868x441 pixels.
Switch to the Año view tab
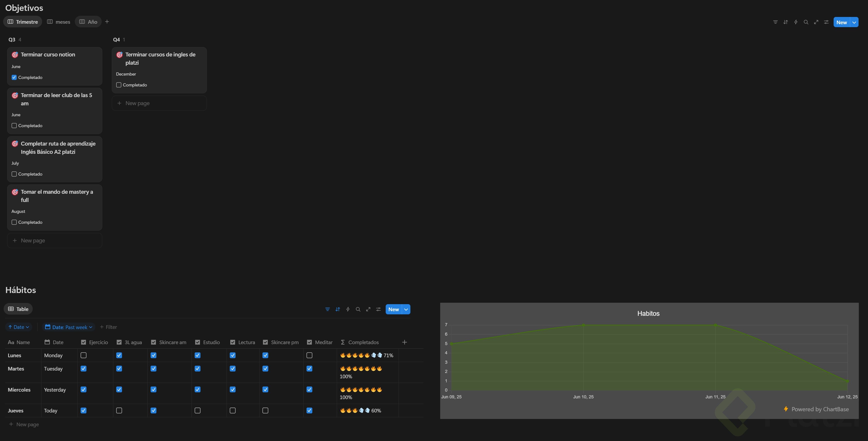click(88, 22)
